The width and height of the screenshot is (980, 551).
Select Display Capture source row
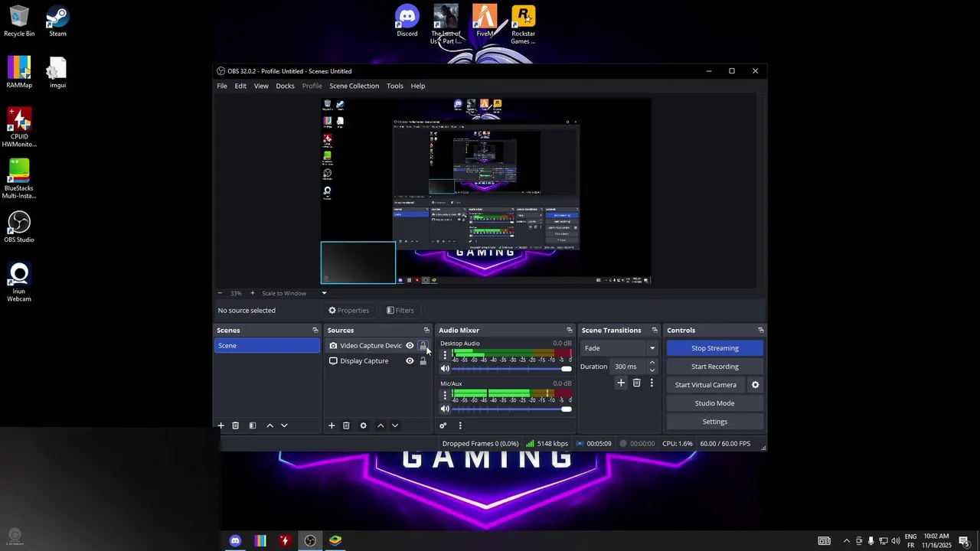(378, 361)
